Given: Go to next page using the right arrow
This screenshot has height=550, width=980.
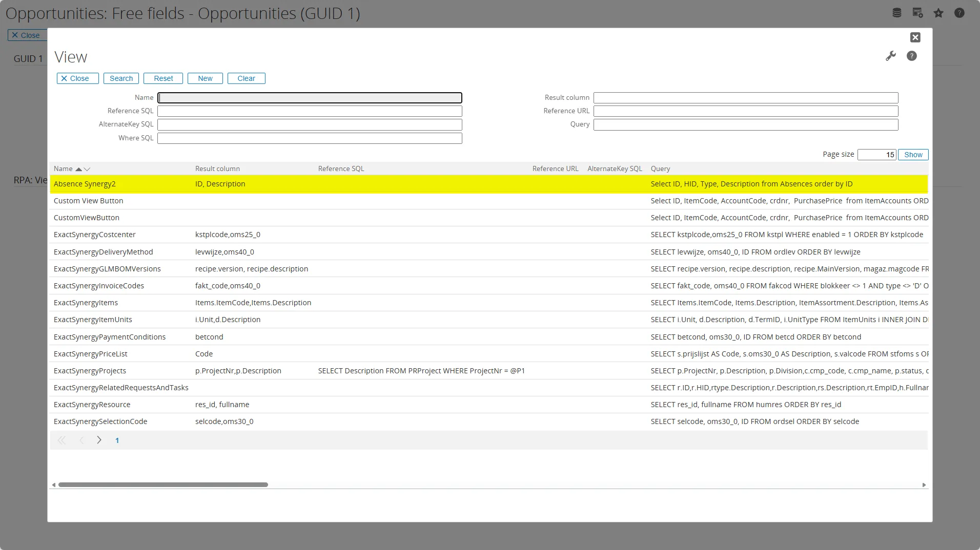Looking at the screenshot, I should 99,440.
